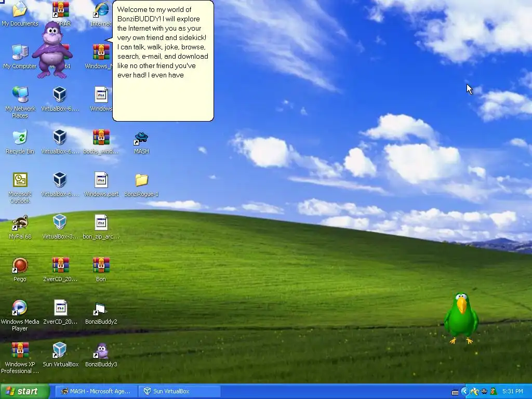Image resolution: width=532 pixels, height=399 pixels.
Task: Select the Internet Explorer desktop shortcut
Action: coord(101,14)
